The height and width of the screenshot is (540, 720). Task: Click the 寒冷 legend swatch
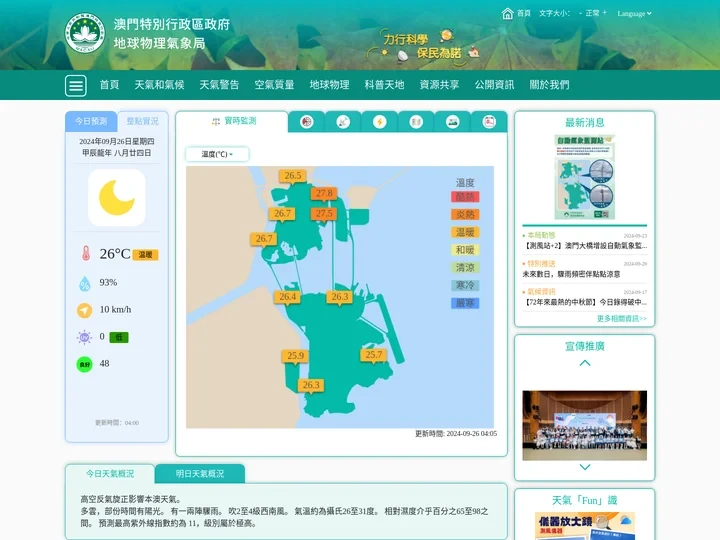pyautogui.click(x=465, y=286)
